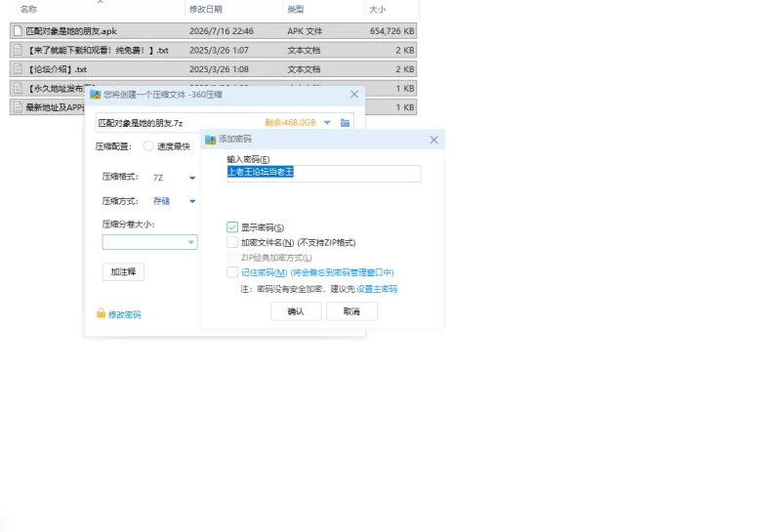This screenshot has height=532, width=781.
Task: Click the greyed ZIP经典加密方式(L) checkbox
Action: [x=232, y=257]
